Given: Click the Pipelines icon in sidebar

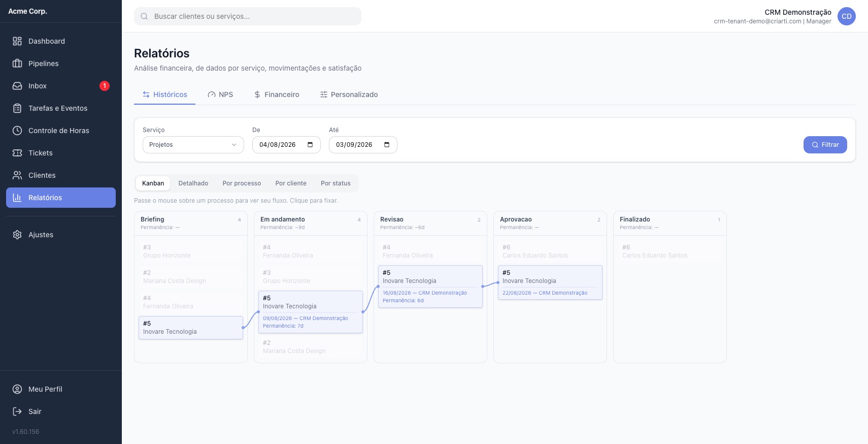Looking at the screenshot, I should (x=17, y=64).
